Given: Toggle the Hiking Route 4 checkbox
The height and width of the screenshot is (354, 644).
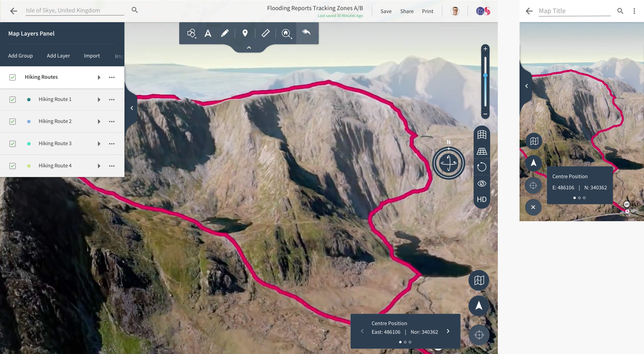Looking at the screenshot, I should (13, 166).
